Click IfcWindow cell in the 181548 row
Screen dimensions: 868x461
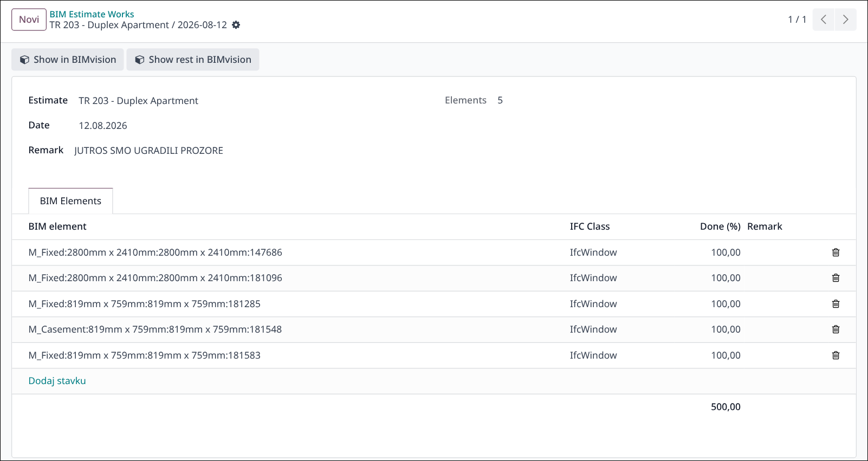point(593,329)
